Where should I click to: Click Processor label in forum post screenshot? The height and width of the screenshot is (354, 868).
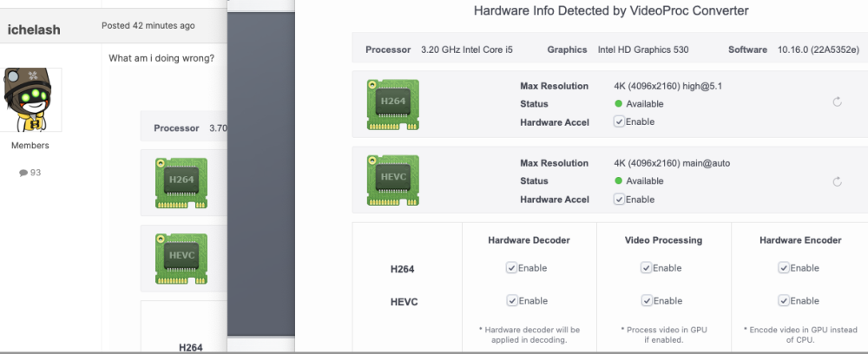(176, 128)
